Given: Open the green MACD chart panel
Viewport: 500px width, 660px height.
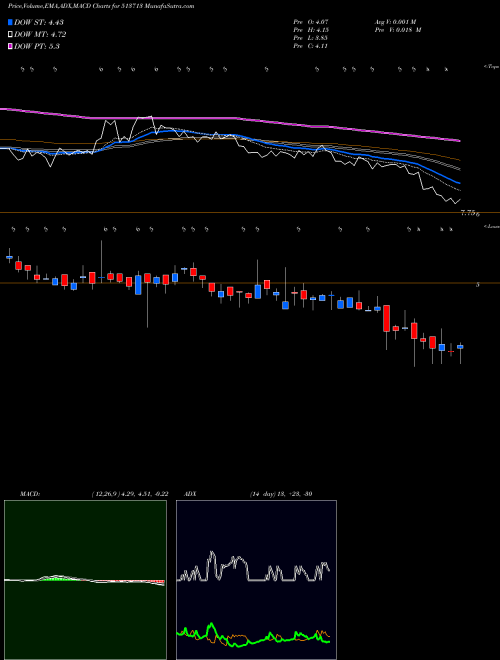Looking at the screenshot, I should coord(85,580).
